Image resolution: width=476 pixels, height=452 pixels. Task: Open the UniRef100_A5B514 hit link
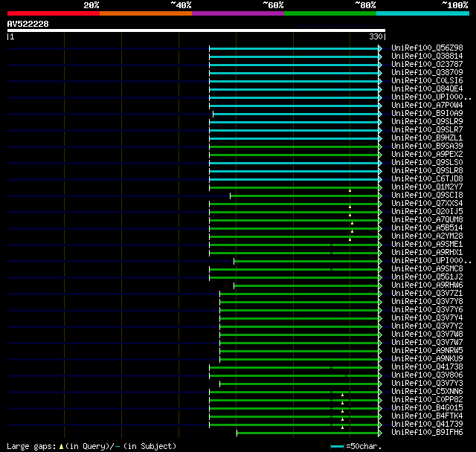426,227
